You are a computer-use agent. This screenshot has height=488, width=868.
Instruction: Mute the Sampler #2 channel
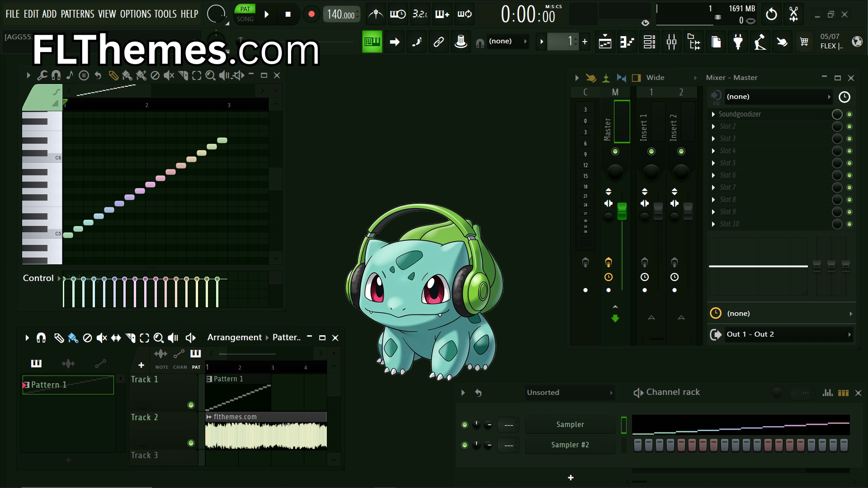[x=464, y=445]
